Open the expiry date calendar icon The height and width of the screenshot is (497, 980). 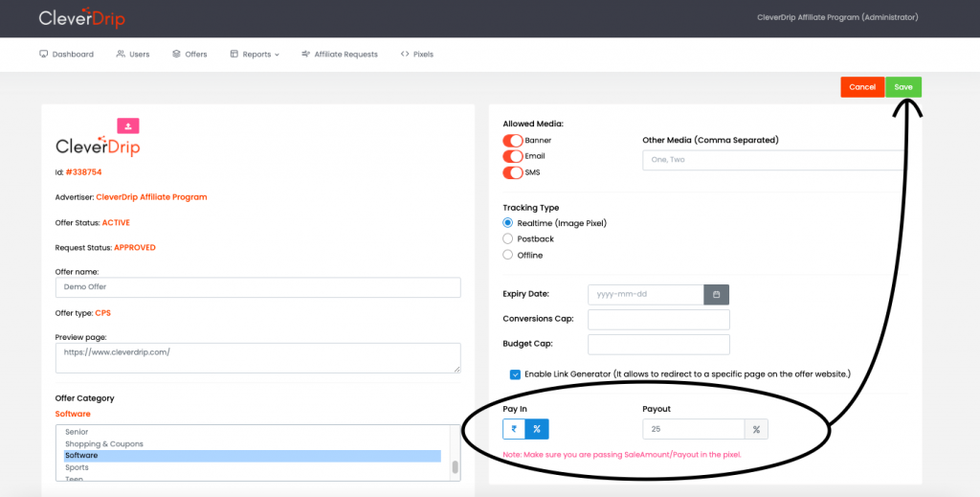click(x=716, y=294)
